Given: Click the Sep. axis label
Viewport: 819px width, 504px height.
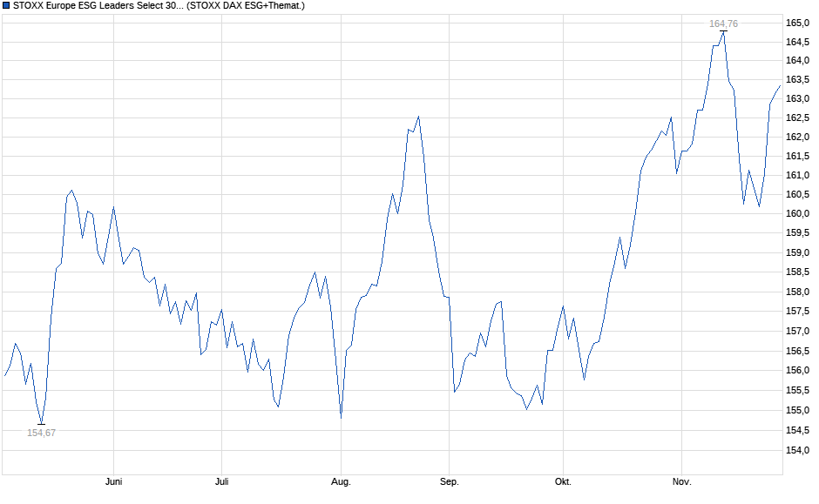Looking at the screenshot, I should click(x=450, y=480).
